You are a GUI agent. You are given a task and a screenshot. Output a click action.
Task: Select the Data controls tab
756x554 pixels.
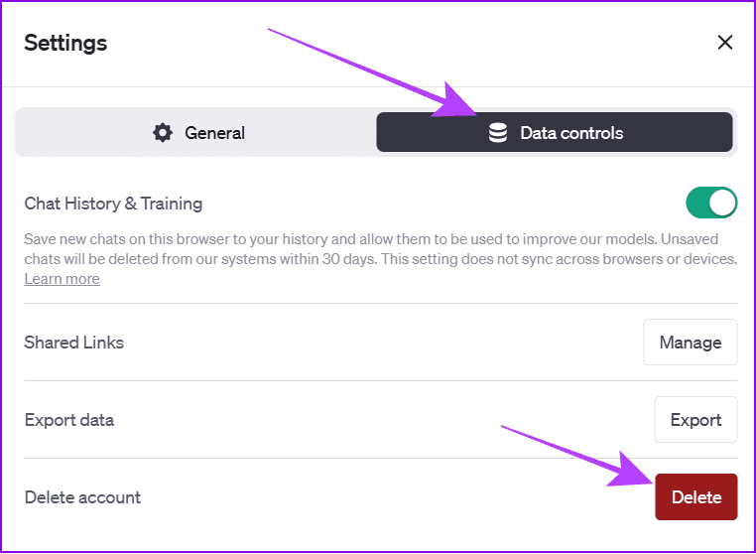[x=555, y=133]
